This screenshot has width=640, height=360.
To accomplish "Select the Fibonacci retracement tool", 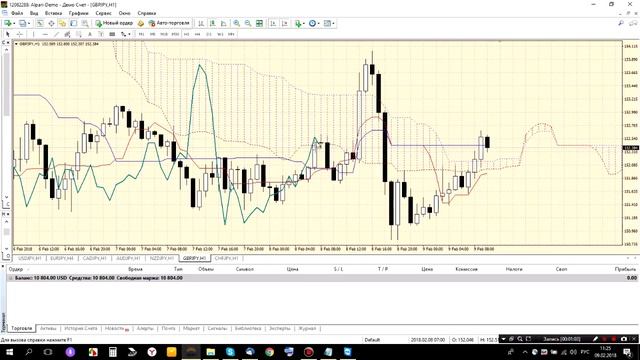I will point(79,34).
